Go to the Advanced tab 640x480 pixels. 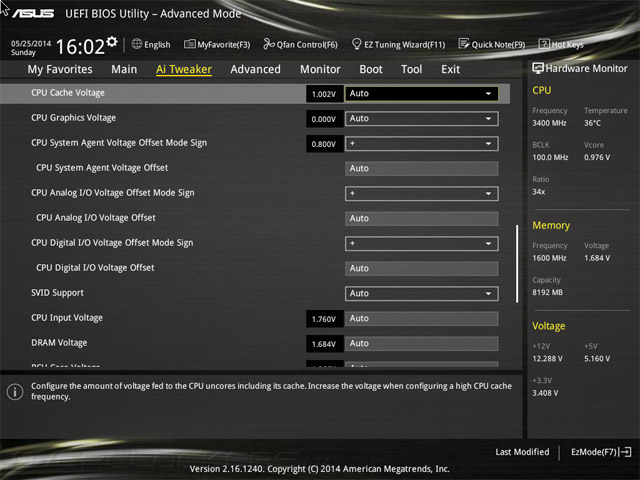256,69
